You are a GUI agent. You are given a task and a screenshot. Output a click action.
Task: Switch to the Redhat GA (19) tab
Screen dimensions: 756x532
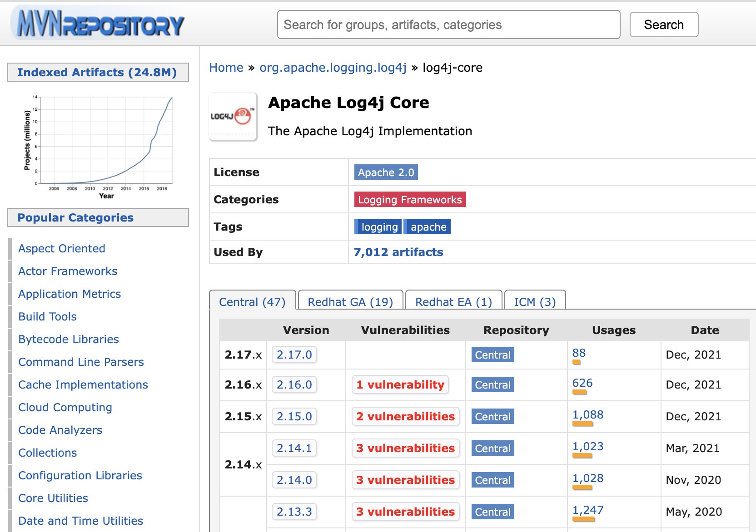pos(350,302)
